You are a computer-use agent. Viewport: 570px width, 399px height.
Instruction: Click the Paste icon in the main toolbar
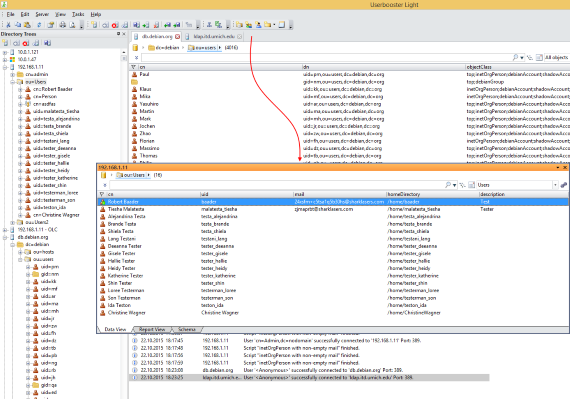click(x=27, y=25)
